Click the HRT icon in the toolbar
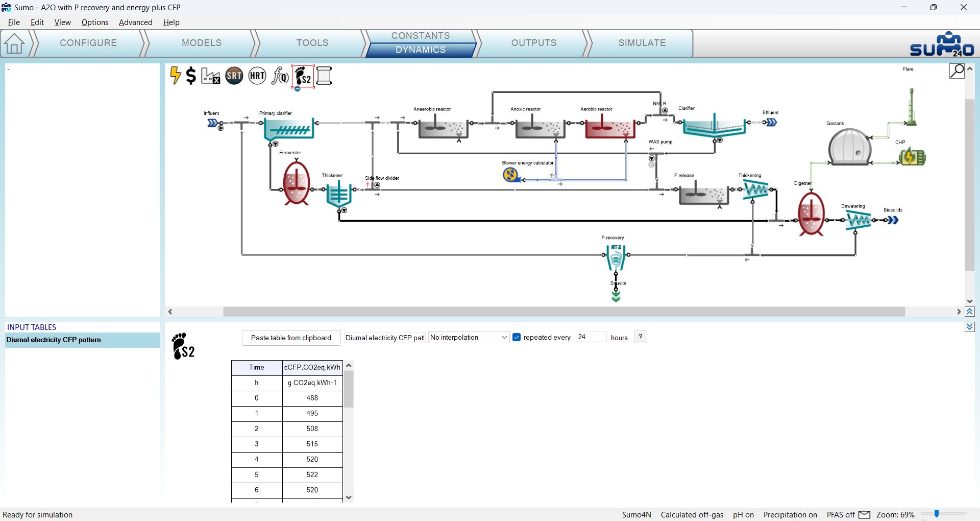Image resolution: width=980 pixels, height=521 pixels. 257,76
